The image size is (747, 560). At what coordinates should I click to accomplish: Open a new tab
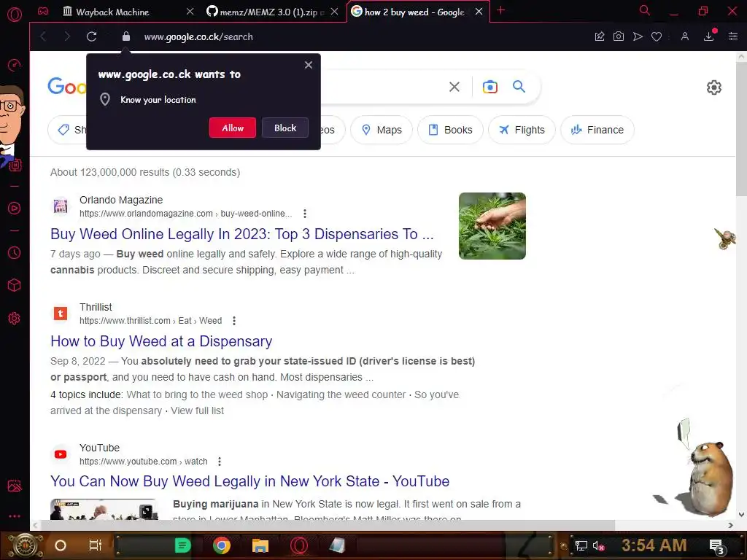(x=500, y=10)
